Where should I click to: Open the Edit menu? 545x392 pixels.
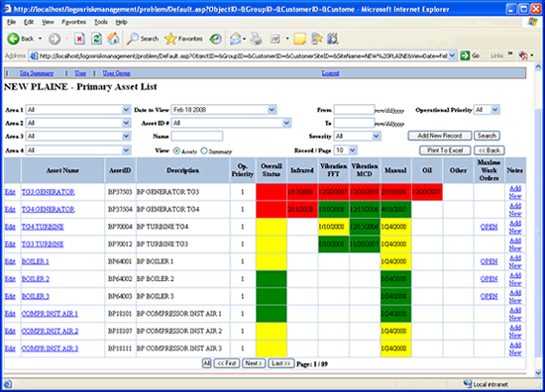29,22
